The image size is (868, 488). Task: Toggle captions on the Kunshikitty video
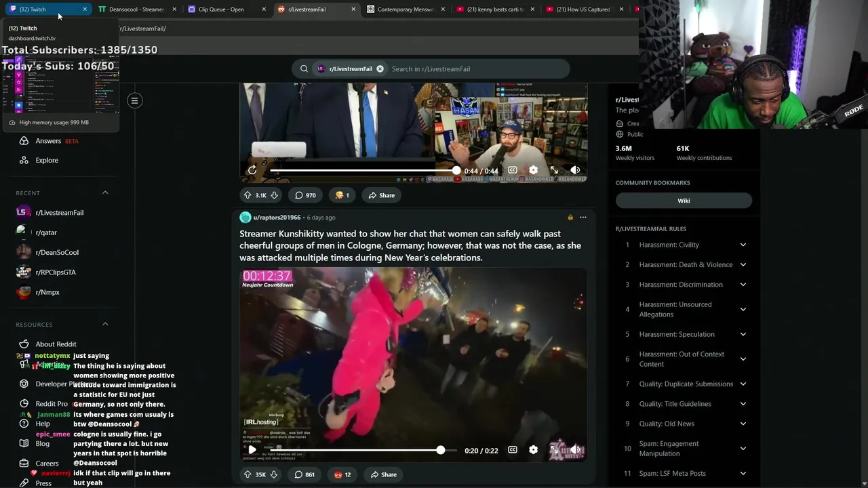[x=513, y=449]
